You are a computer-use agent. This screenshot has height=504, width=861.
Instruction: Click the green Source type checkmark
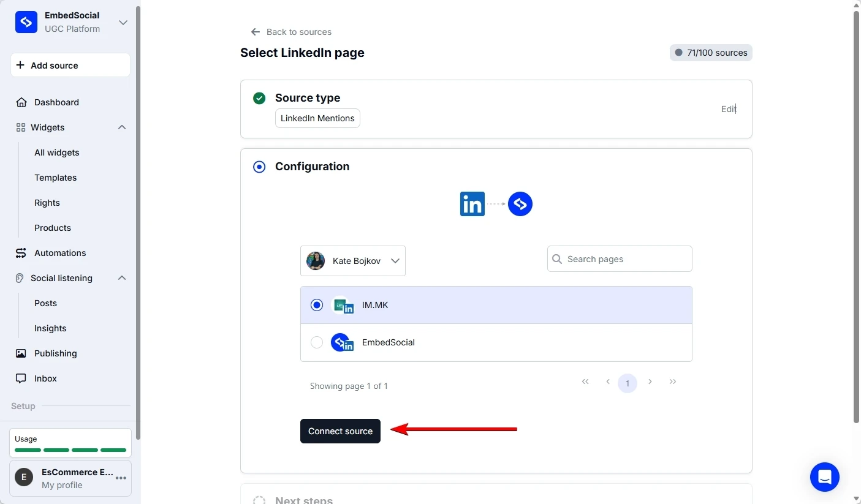[x=259, y=98]
